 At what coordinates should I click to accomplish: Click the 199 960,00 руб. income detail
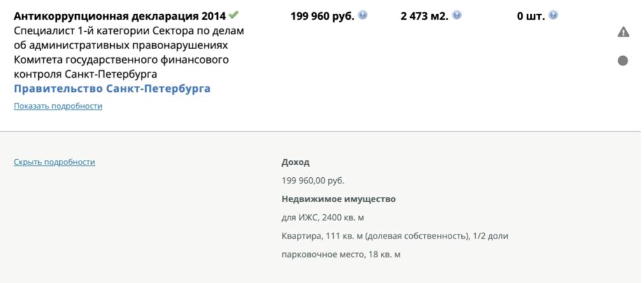click(x=313, y=180)
